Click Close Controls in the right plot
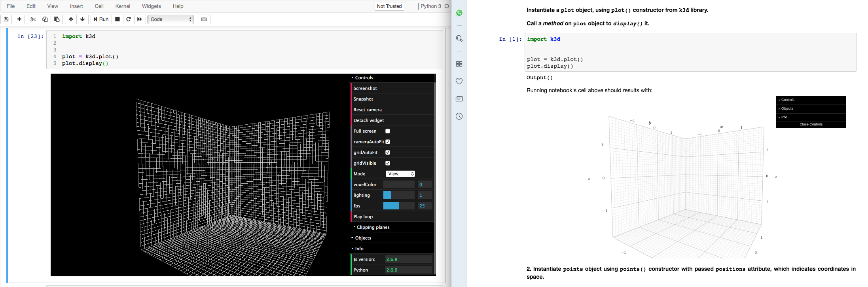This screenshot has height=287, width=868. [x=811, y=124]
